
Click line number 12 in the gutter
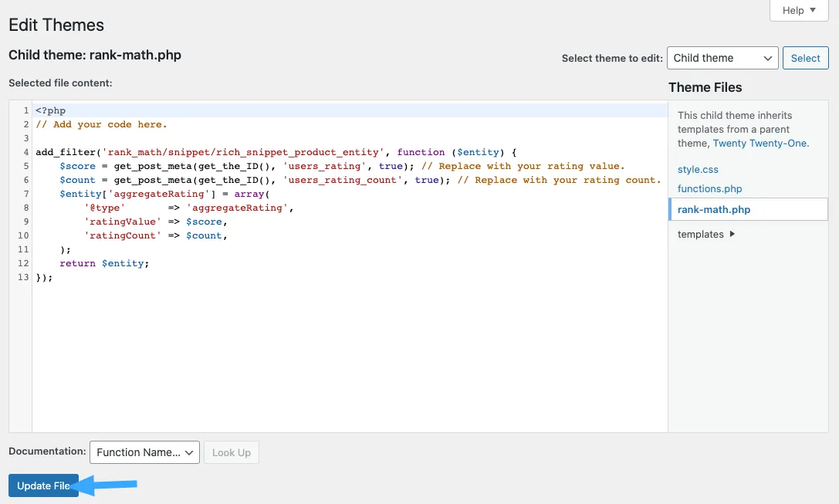[23, 264]
